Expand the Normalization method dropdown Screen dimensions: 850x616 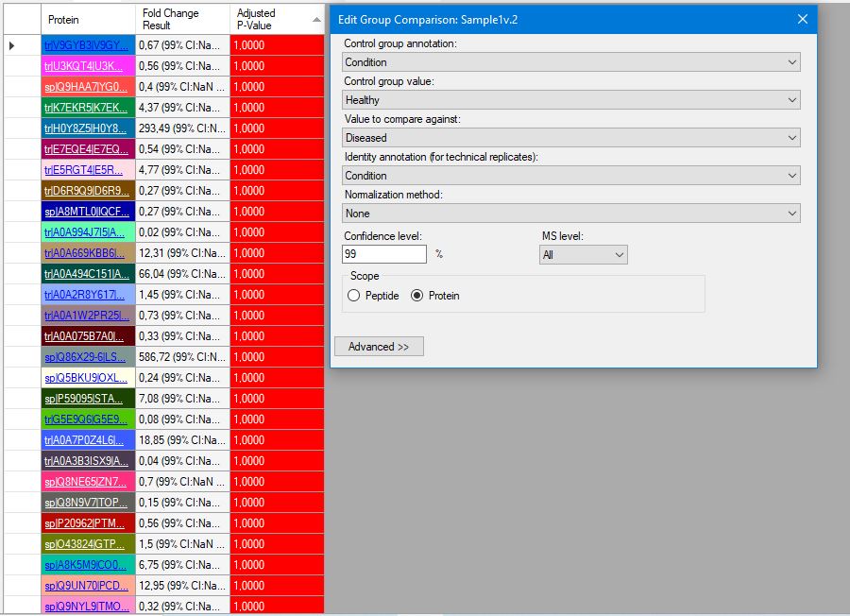click(571, 214)
